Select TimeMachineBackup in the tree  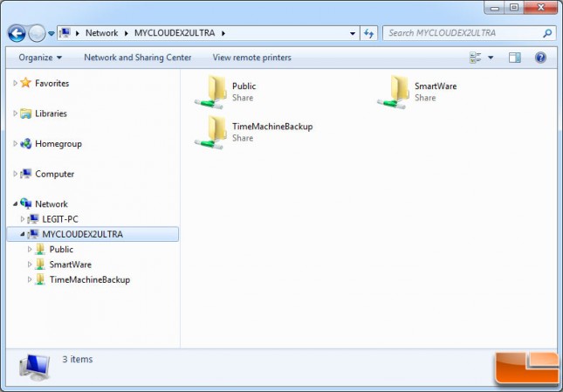pyautogui.click(x=90, y=279)
